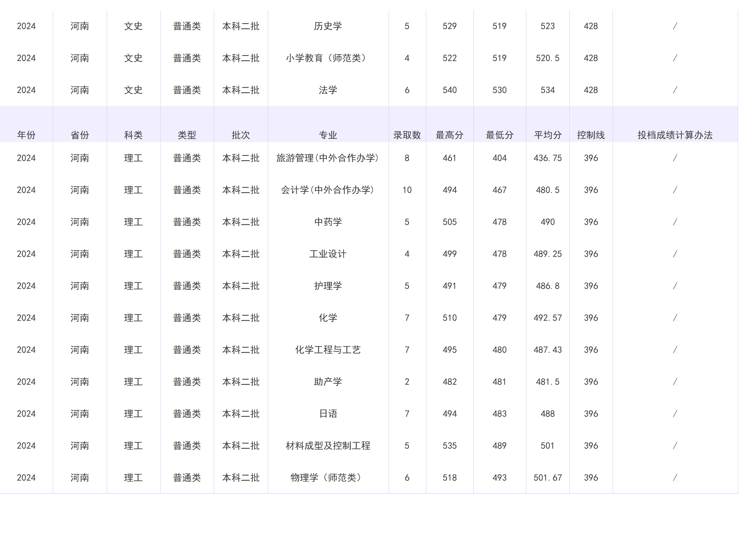756x534 pixels.
Task: Select the 中药学 major cell
Action: tap(328, 222)
